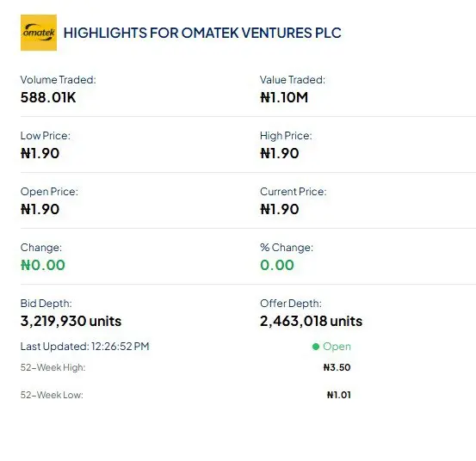Select the Low Price value
Screen dimensions: 476x461
40,153
